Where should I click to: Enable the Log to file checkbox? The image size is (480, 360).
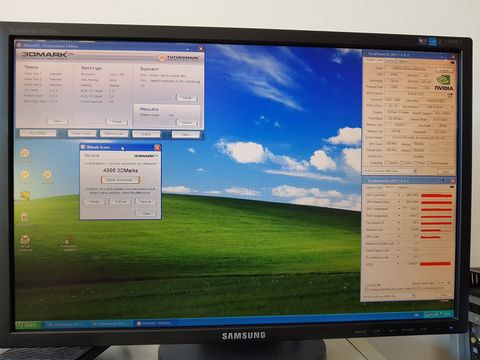coord(366,285)
